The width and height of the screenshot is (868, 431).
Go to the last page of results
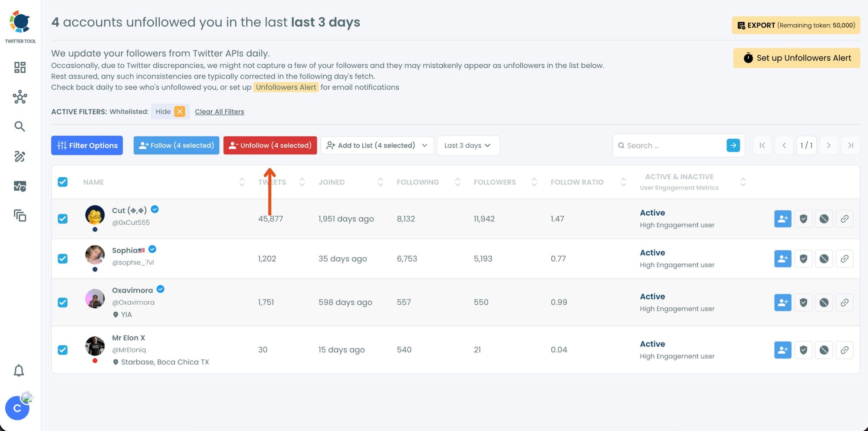coord(851,145)
